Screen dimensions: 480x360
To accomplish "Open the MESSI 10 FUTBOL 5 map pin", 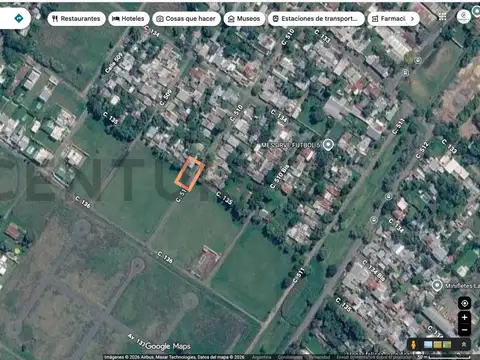I will point(328,145).
